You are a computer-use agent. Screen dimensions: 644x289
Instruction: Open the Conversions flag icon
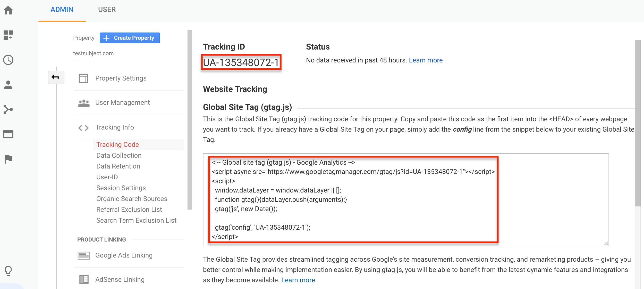pyautogui.click(x=8, y=159)
